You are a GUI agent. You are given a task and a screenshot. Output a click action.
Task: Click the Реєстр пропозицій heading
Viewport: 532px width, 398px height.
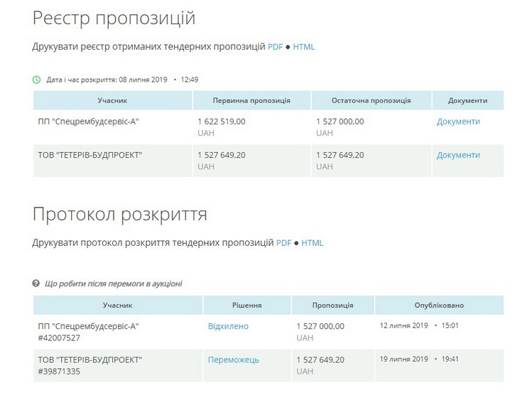click(114, 18)
